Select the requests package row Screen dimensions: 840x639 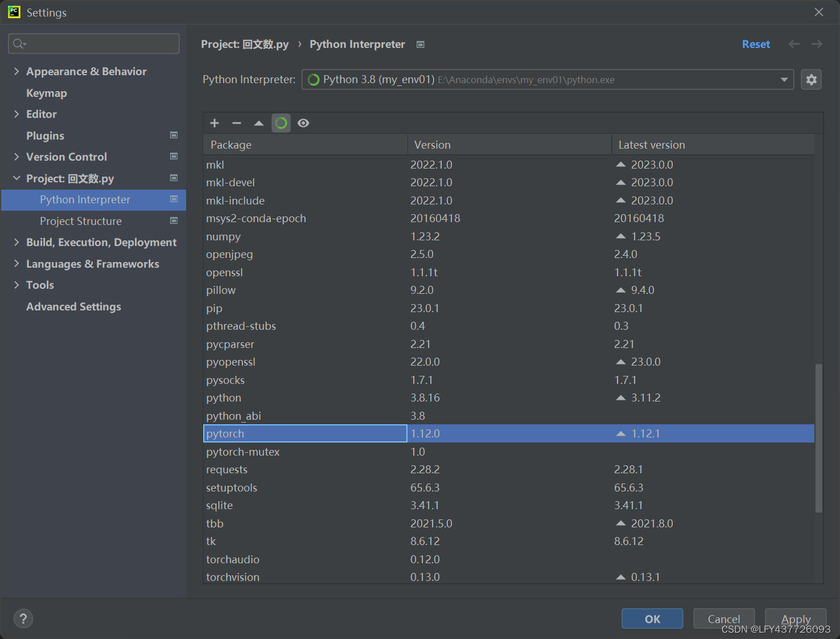509,469
